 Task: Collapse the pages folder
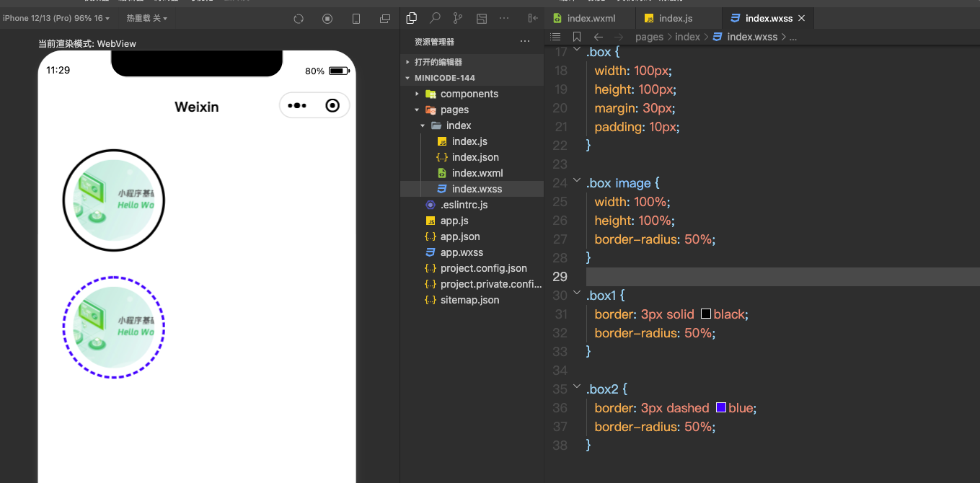(x=472, y=110)
